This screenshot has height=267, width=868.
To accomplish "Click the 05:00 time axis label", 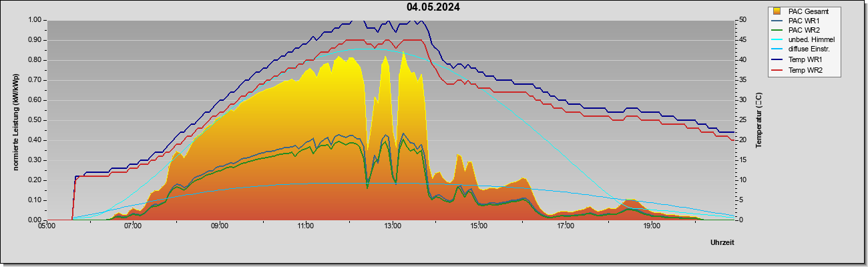I will pyautogui.click(x=47, y=226).
